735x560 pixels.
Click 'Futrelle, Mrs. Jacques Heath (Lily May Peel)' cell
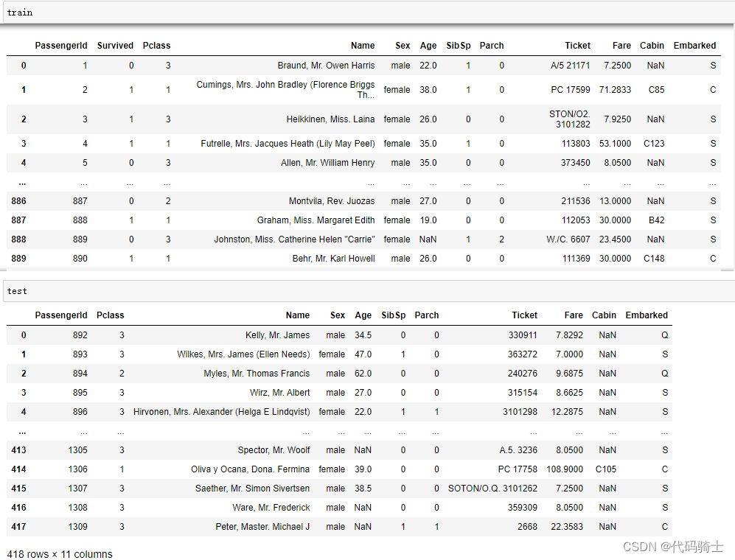[x=288, y=144]
